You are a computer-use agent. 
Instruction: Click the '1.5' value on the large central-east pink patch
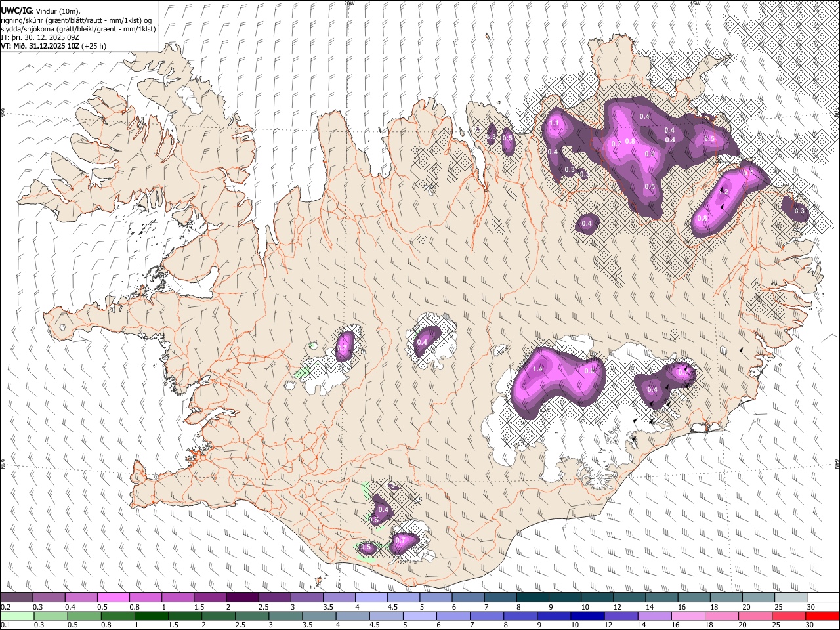pyautogui.click(x=537, y=369)
